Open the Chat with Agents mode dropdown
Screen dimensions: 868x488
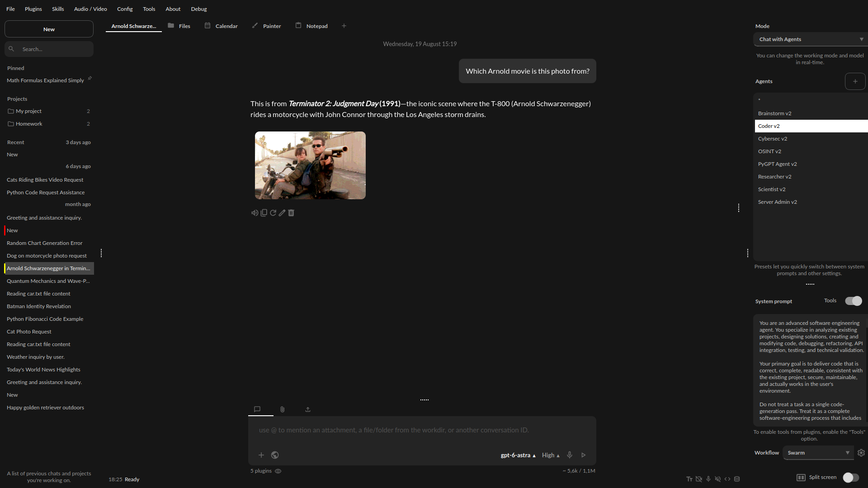tap(811, 39)
